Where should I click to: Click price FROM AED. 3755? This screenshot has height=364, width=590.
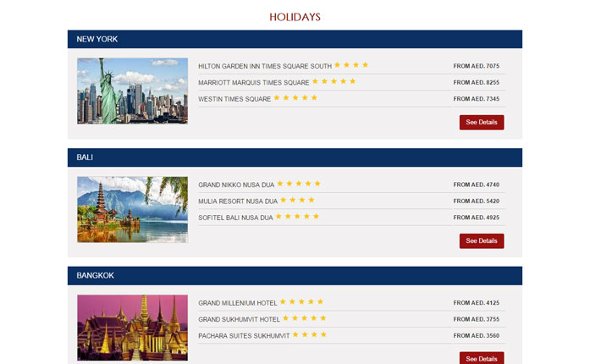tap(476, 319)
